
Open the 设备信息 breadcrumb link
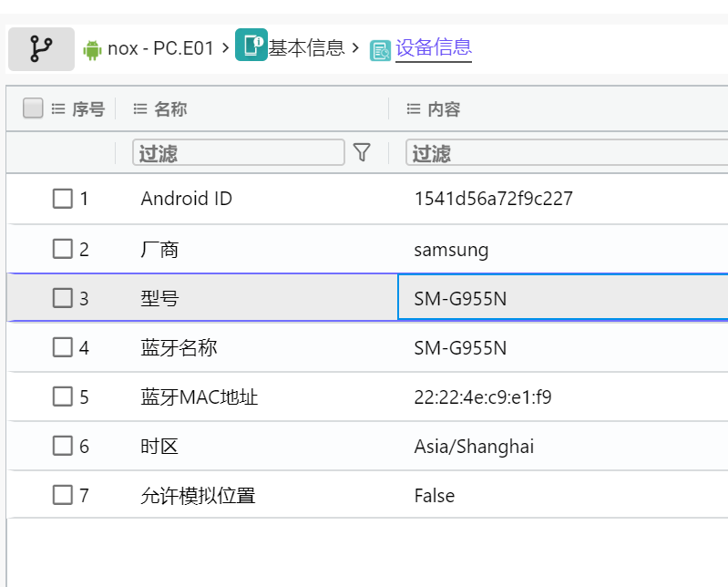pyautogui.click(x=434, y=47)
